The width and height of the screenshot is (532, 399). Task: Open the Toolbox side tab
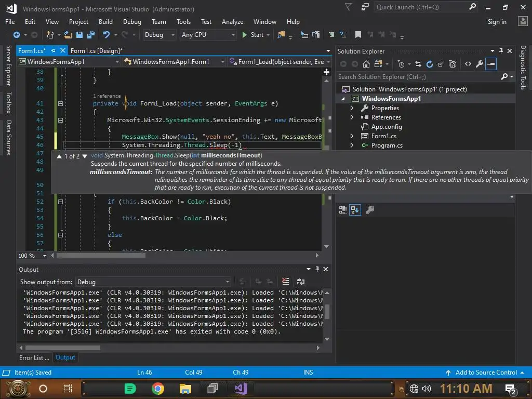pos(9,102)
